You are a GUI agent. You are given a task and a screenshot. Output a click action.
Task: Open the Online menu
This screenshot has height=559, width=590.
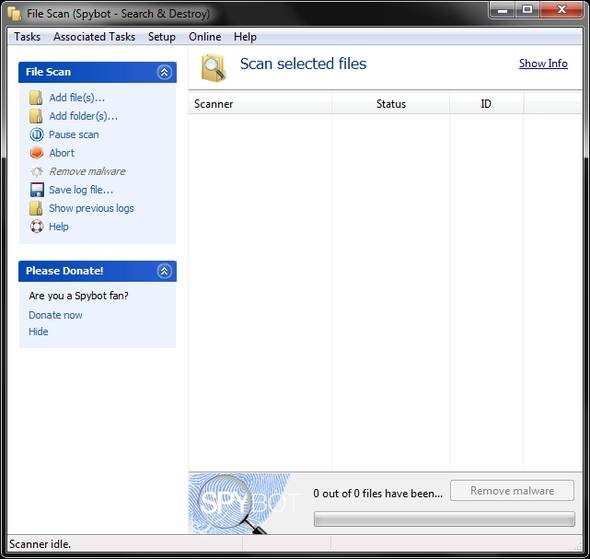[x=205, y=37]
